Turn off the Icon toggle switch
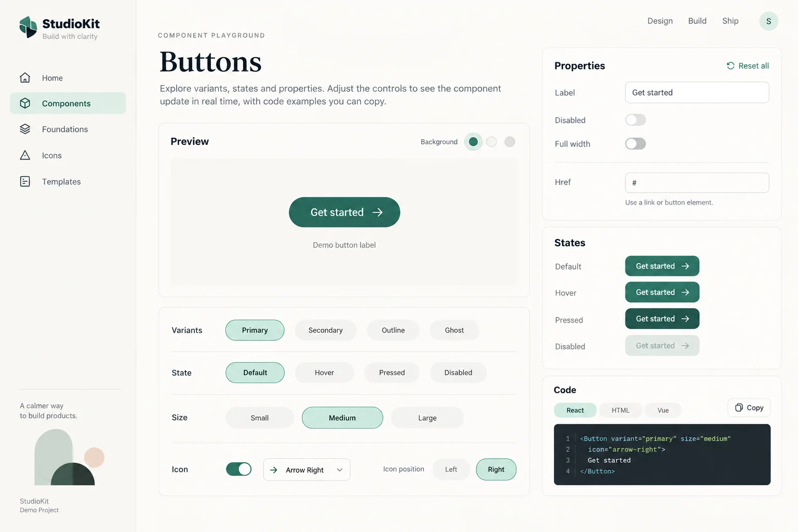Viewport: 798px width, 532px height. (x=239, y=469)
